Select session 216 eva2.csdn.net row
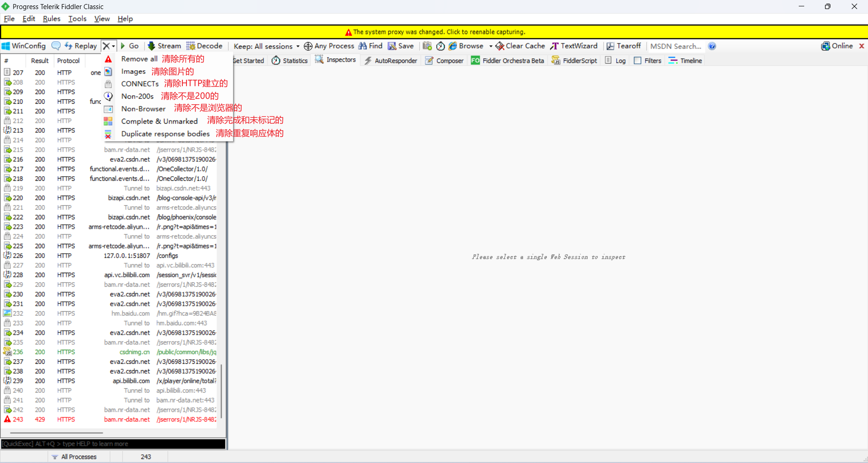868x463 pixels. pos(110,159)
